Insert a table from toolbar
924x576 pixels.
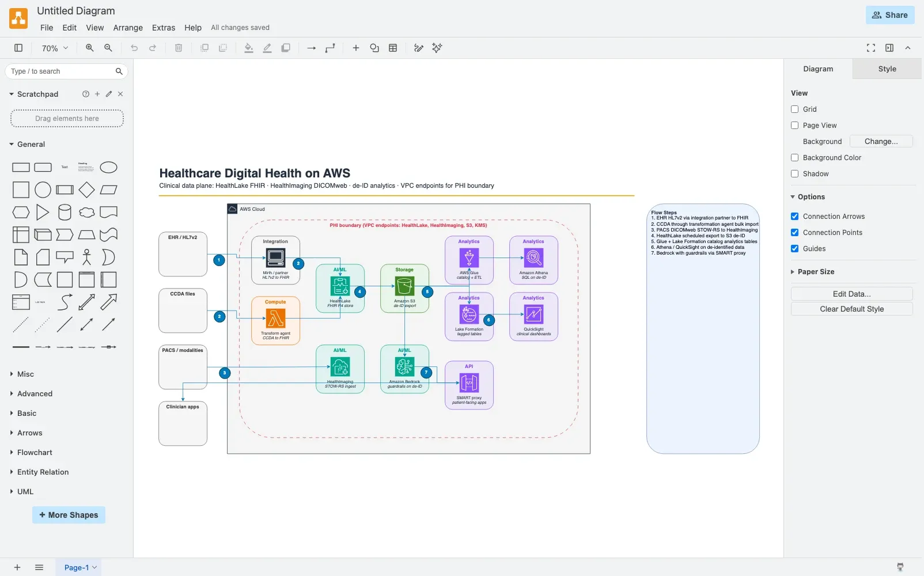393,48
